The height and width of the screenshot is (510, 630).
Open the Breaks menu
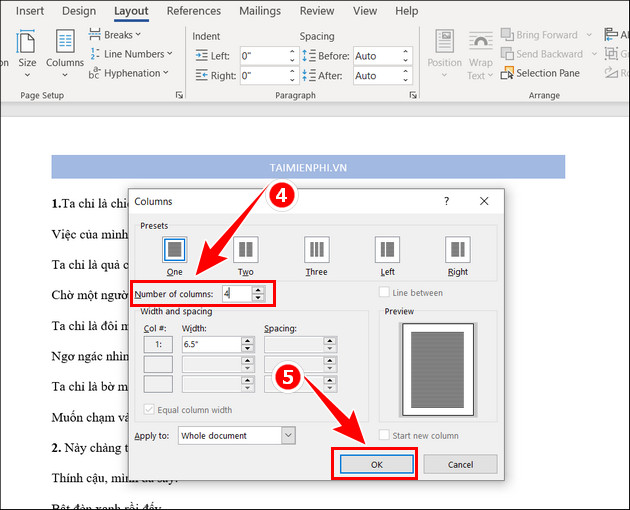[115, 35]
